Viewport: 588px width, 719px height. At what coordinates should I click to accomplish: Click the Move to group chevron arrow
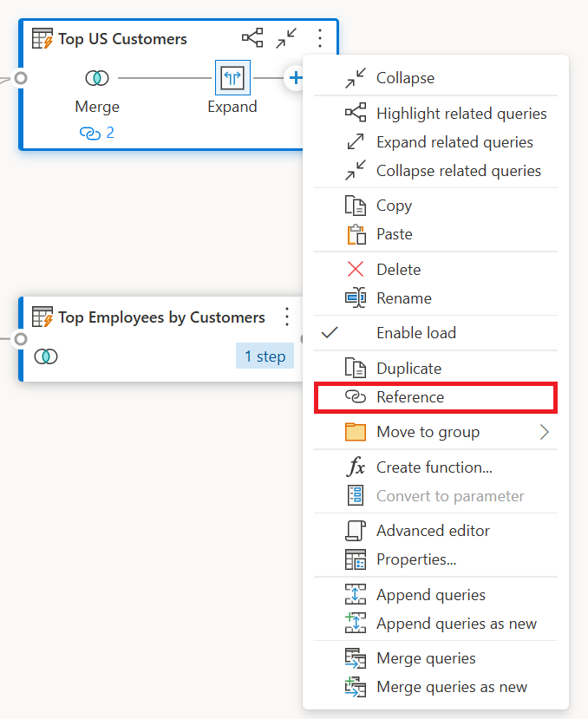545,432
